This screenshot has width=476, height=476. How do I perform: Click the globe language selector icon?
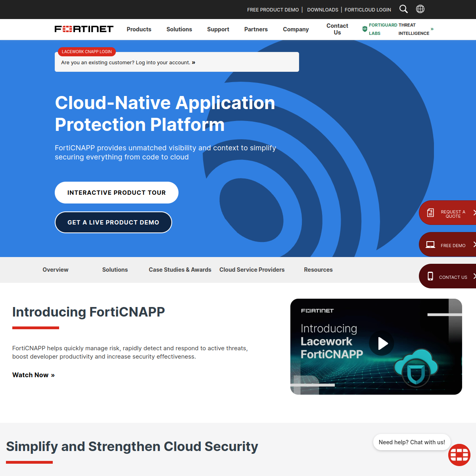point(420,9)
